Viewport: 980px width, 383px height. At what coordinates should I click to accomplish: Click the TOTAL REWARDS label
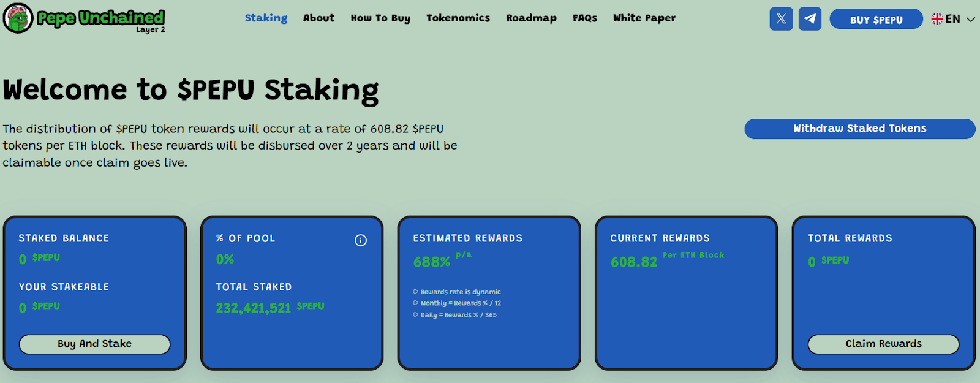pyautogui.click(x=850, y=238)
